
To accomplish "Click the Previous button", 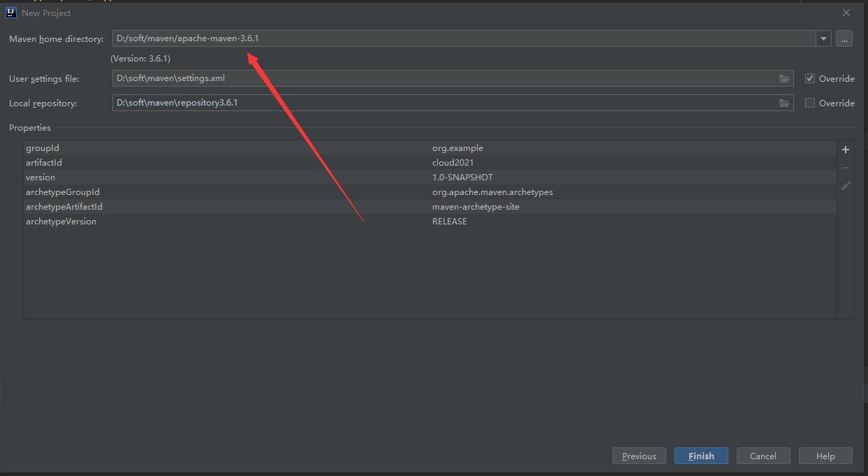I will pyautogui.click(x=639, y=456).
